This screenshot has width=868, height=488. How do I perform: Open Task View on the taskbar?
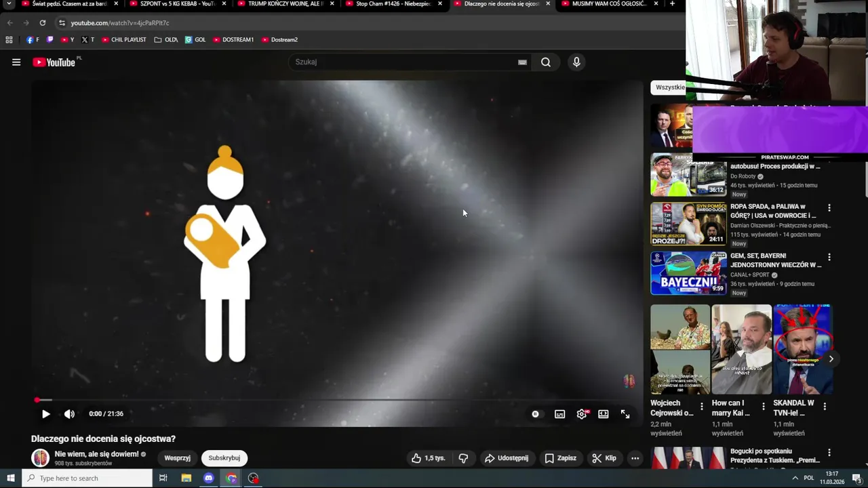coord(163,479)
